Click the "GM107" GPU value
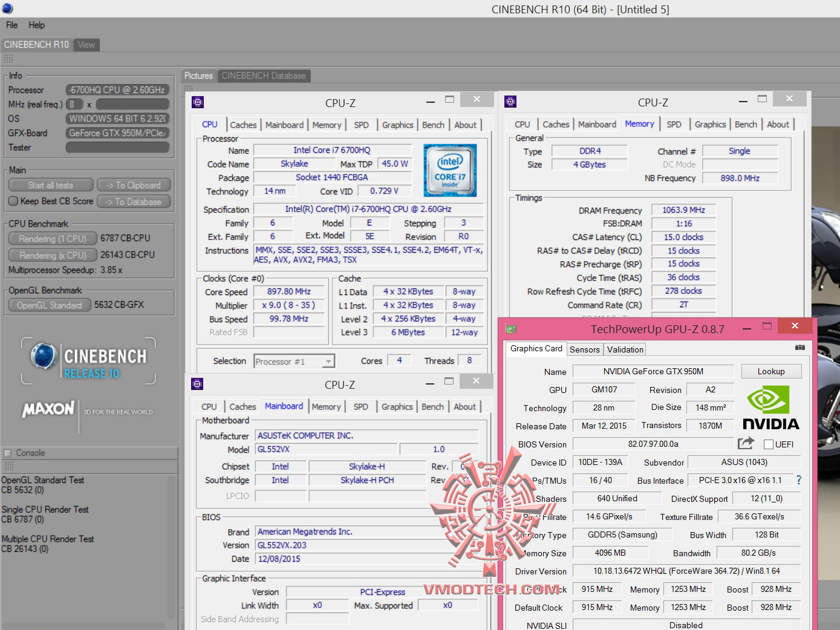The image size is (840, 630). point(604,389)
